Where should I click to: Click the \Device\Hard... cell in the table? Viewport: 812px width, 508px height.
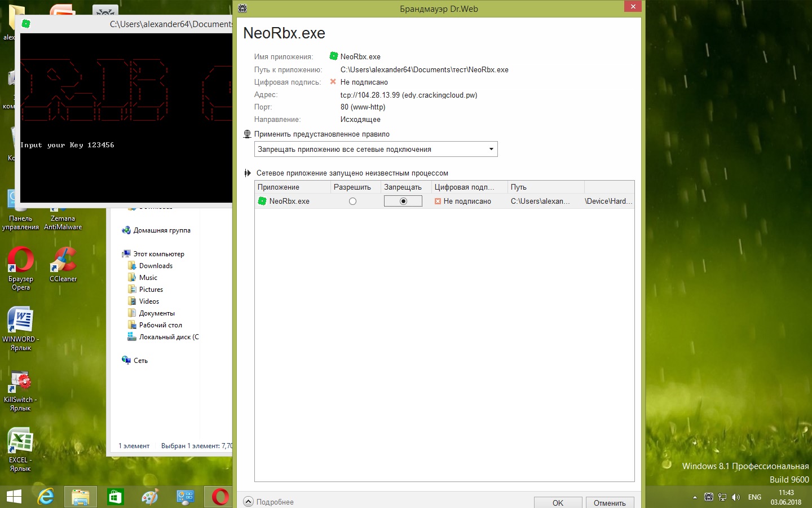coord(608,202)
